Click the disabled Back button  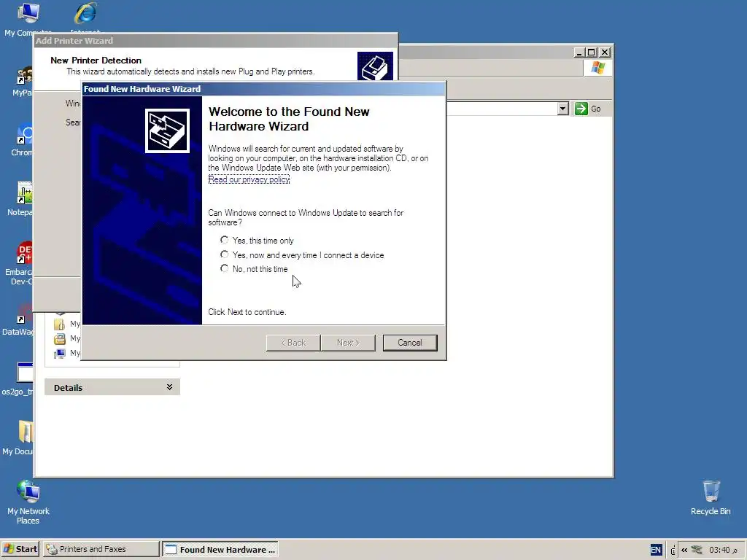tap(293, 343)
